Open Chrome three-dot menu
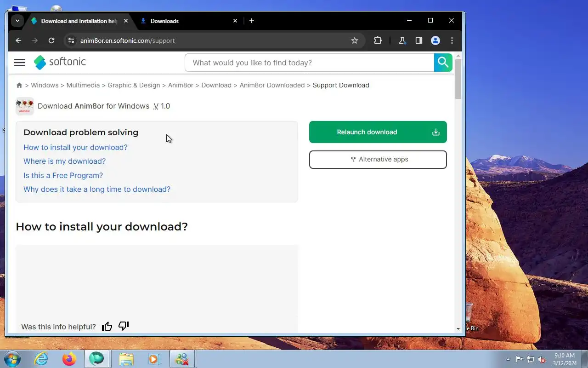 452,40
